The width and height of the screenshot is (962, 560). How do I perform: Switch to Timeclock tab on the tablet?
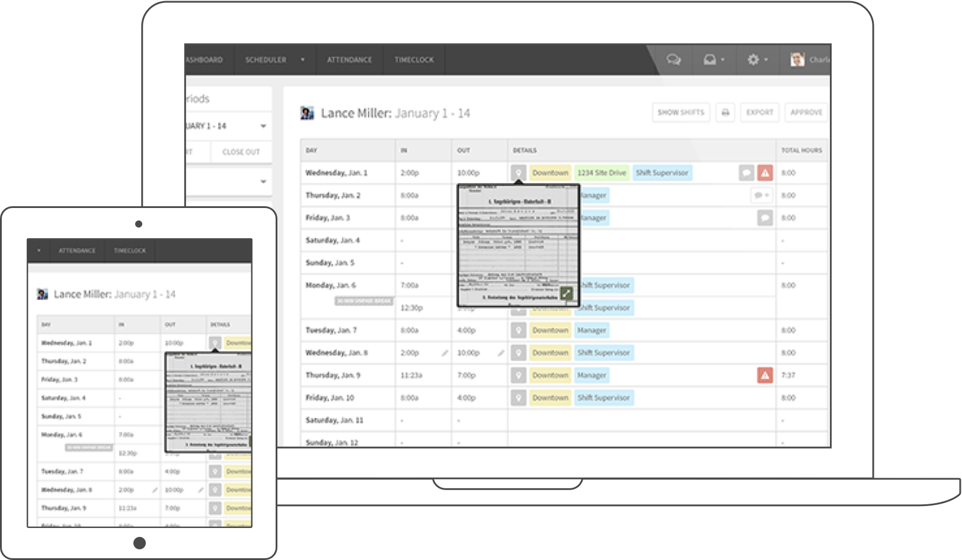pyautogui.click(x=130, y=251)
